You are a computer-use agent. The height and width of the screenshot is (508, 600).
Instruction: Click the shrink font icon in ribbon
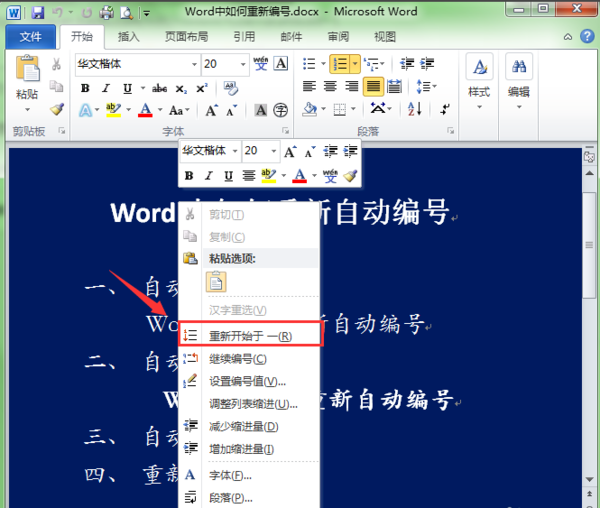click(232, 111)
